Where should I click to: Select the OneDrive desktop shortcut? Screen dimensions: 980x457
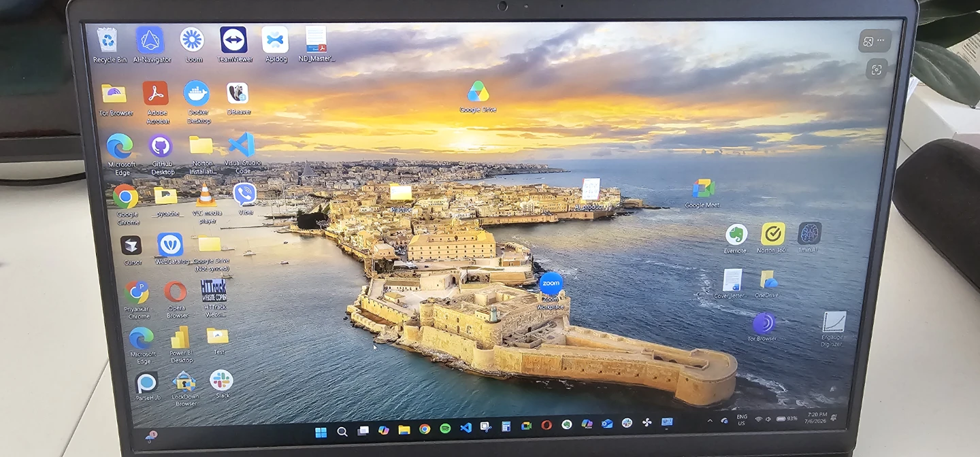click(x=768, y=284)
